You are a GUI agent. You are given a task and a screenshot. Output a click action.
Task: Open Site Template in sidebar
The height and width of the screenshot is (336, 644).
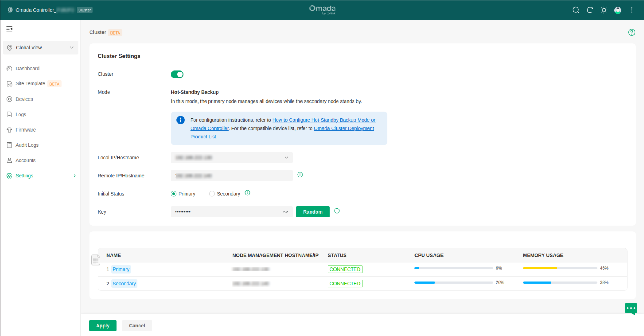(30, 84)
